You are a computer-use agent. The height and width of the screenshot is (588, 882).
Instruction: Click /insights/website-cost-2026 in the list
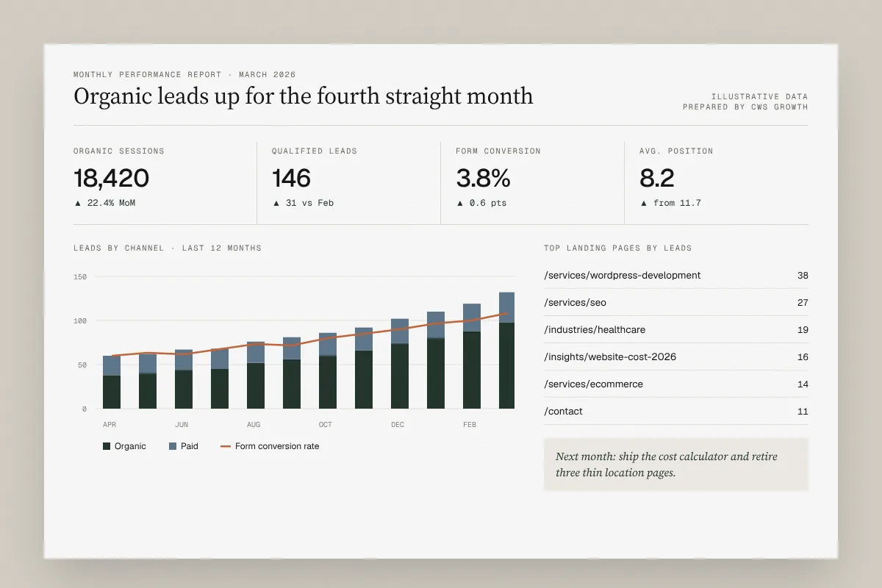coord(676,357)
